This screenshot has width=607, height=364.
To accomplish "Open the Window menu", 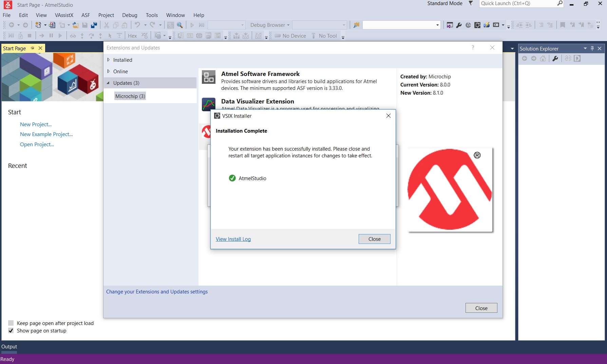I will pyautogui.click(x=175, y=15).
